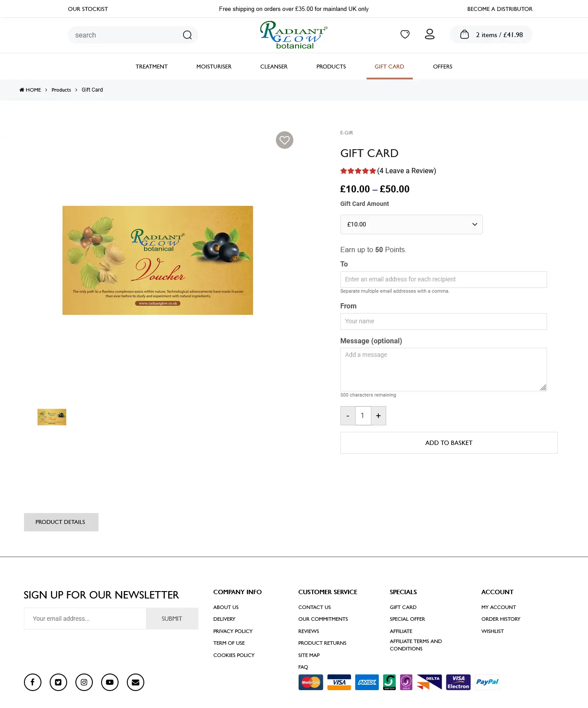
Task: Expand the Gift Card Amount dropdown
Action: 411,224
